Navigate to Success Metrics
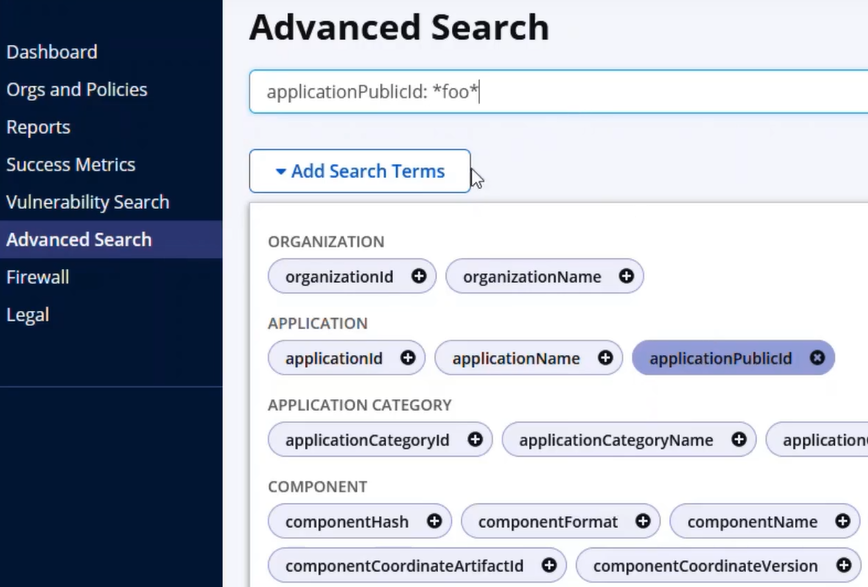Viewport: 868px width, 587px height. click(x=71, y=165)
